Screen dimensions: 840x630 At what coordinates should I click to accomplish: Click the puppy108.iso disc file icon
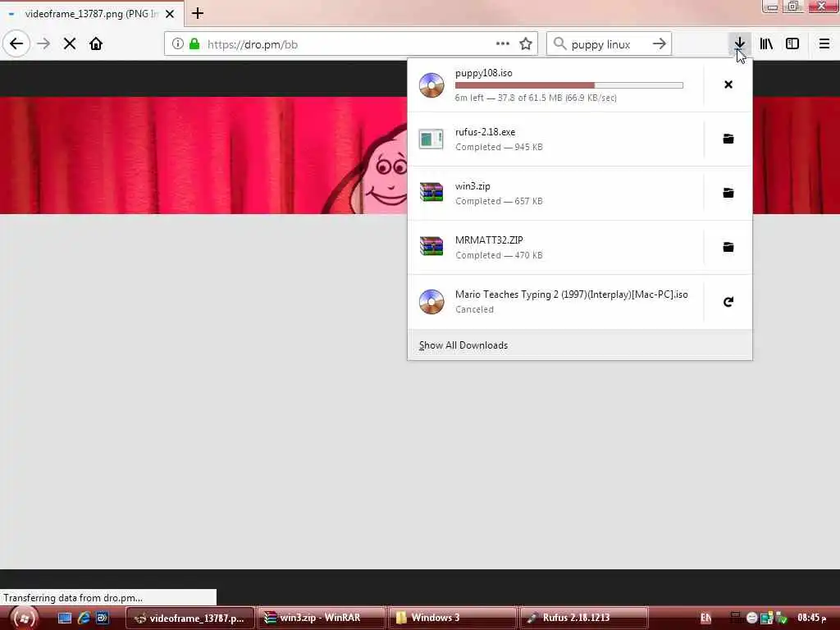431,85
